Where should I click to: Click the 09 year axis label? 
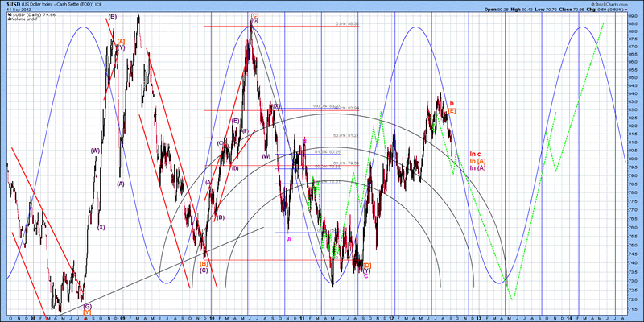point(124,317)
